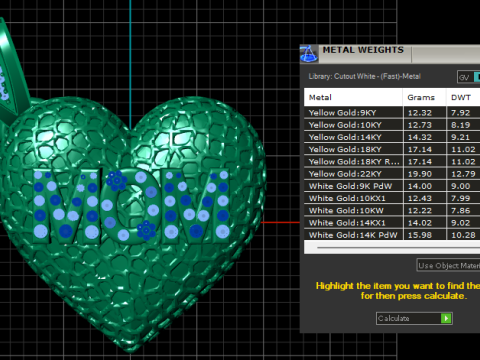Screen dimensions: 480x360
Task: Click the Use Object Material button
Action: pyautogui.click(x=448, y=265)
